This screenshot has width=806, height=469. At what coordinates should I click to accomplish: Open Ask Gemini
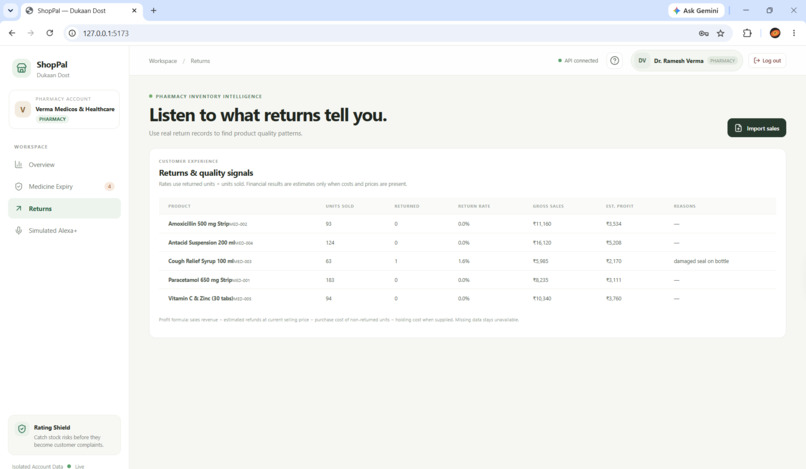(696, 10)
